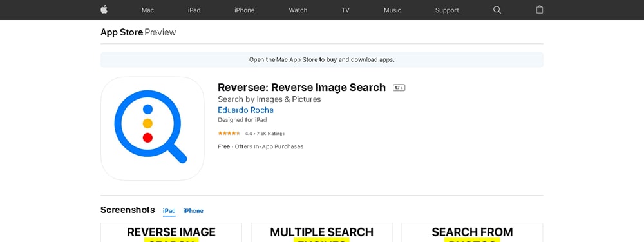Click the Preview label beside App Store
Viewport: 644px width, 242px height.
click(x=160, y=32)
